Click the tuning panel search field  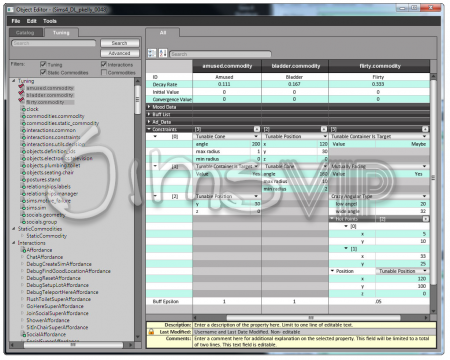[x=54, y=43]
